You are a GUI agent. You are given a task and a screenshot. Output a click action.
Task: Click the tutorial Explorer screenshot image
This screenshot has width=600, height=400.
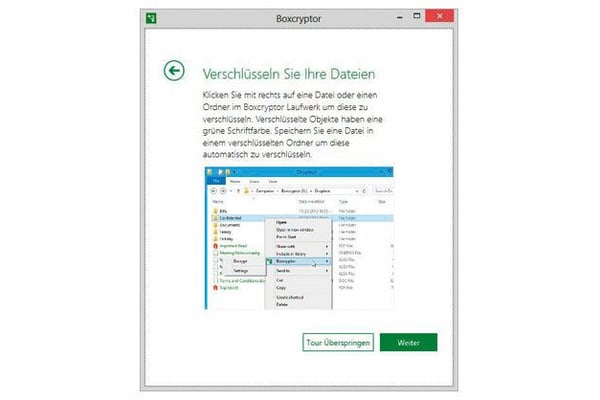(x=300, y=237)
